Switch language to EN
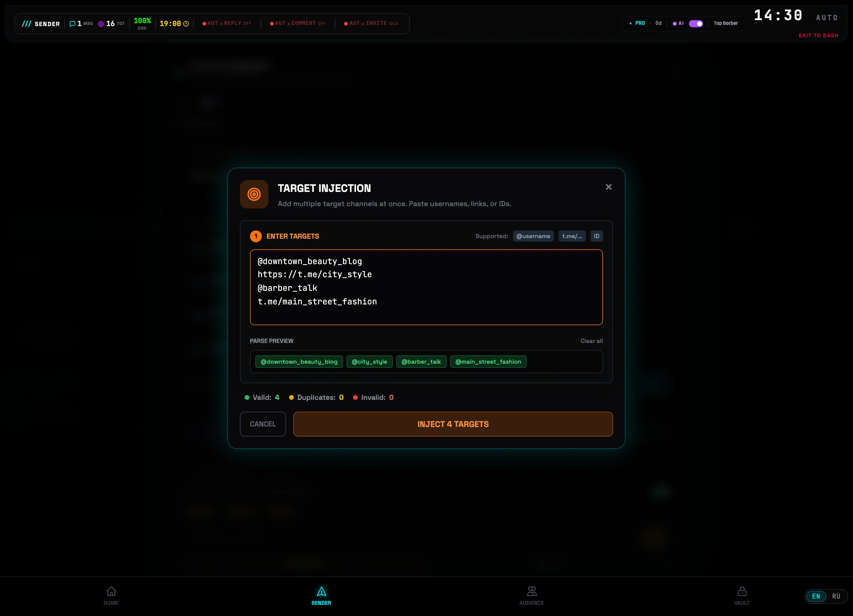This screenshot has width=853, height=616. click(816, 596)
